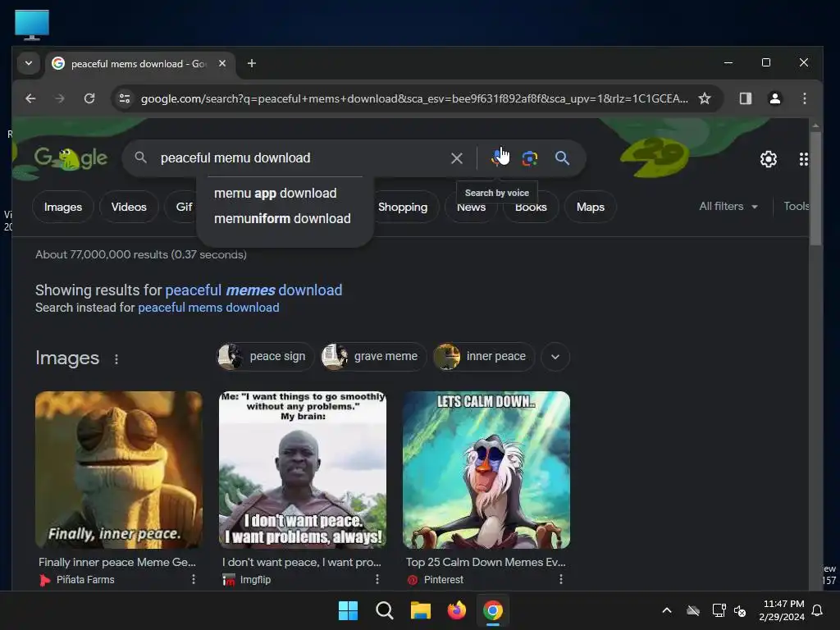Image resolution: width=840 pixels, height=630 pixels.
Task: Close the peaceful mems download tab
Action: click(221, 63)
